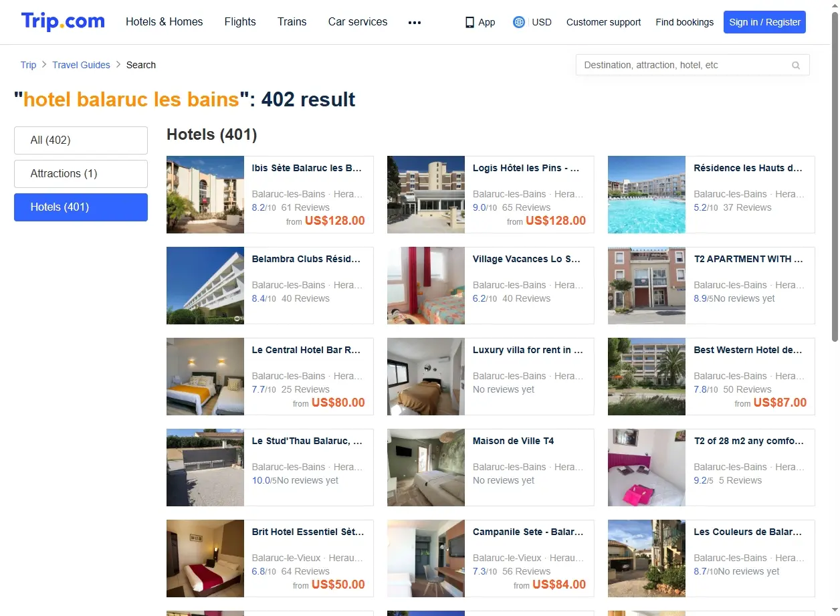Open Ibis Sète Balaruc hotel thumbnail

click(x=205, y=195)
